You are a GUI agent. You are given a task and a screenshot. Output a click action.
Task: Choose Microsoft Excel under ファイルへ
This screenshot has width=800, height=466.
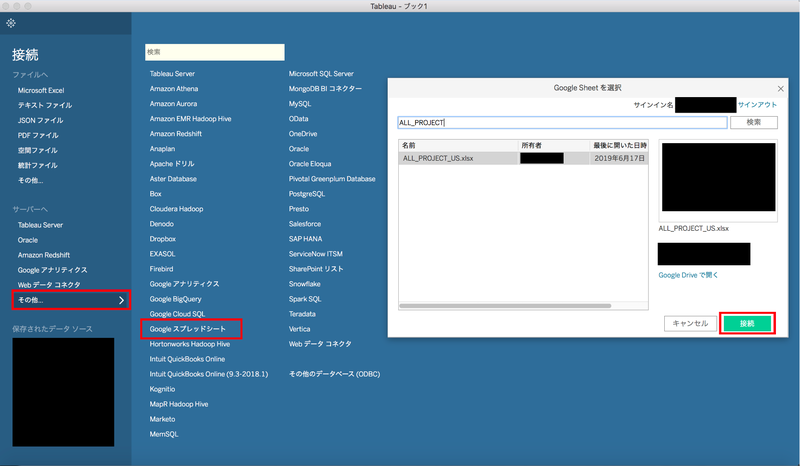(41, 90)
